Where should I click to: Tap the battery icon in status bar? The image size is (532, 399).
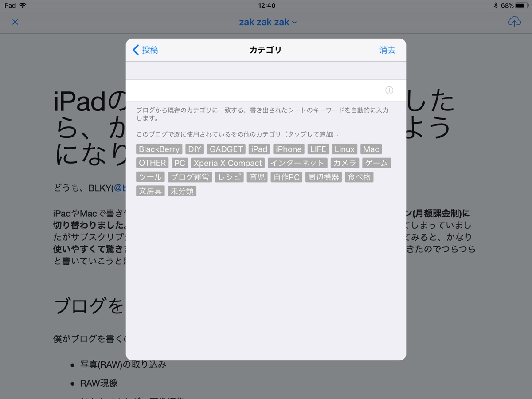tap(522, 5)
